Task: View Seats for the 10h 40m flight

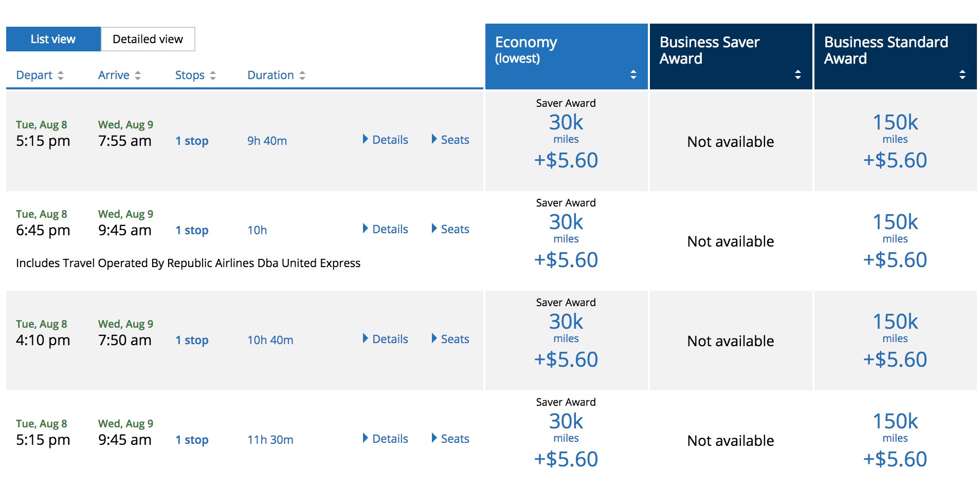Action: pos(450,339)
